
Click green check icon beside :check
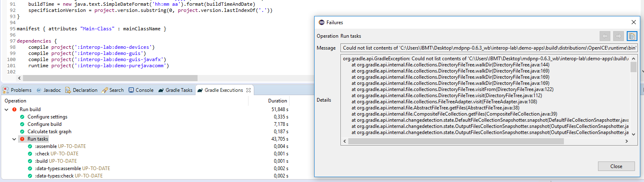click(x=30, y=154)
